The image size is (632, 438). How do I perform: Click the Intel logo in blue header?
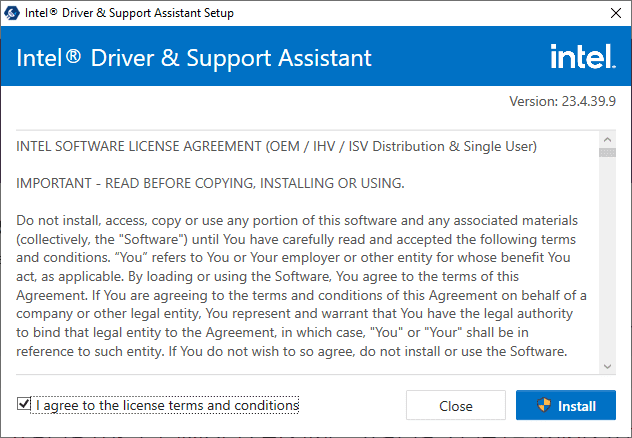(582, 56)
